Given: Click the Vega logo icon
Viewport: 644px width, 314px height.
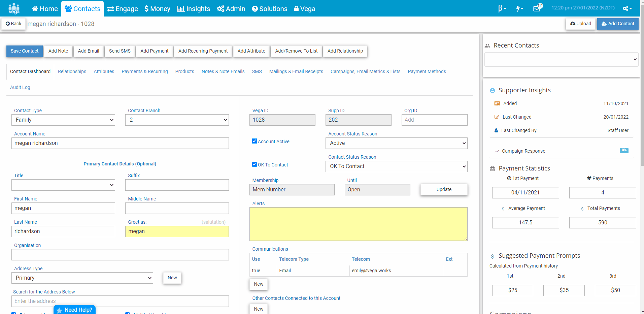Looking at the screenshot, I should point(14,8).
